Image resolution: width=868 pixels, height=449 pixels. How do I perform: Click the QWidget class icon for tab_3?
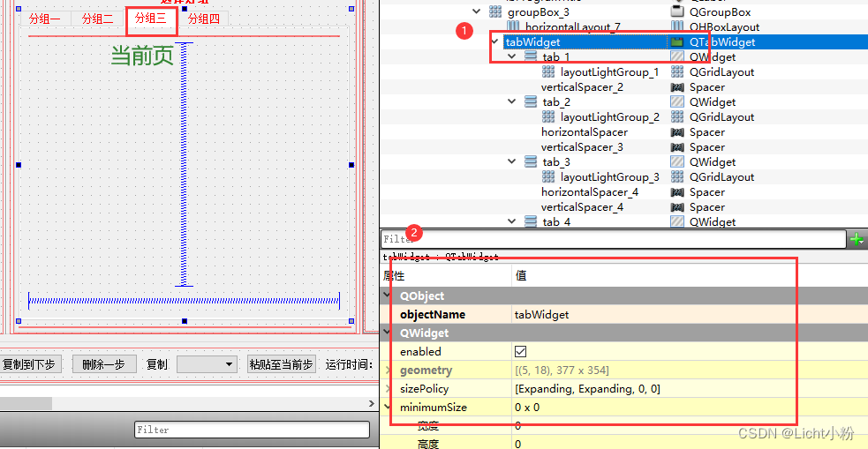(x=676, y=161)
